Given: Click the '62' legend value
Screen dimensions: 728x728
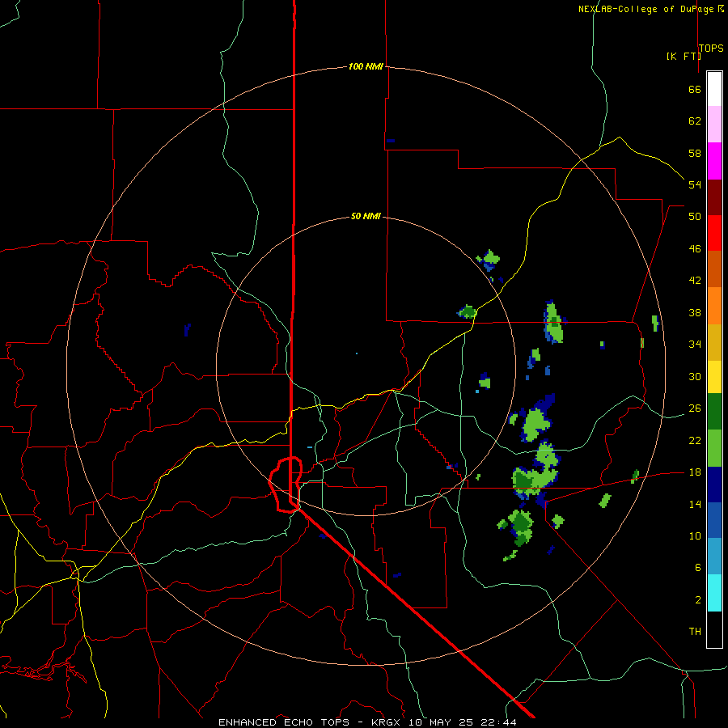Looking at the screenshot, I should click(x=695, y=121).
